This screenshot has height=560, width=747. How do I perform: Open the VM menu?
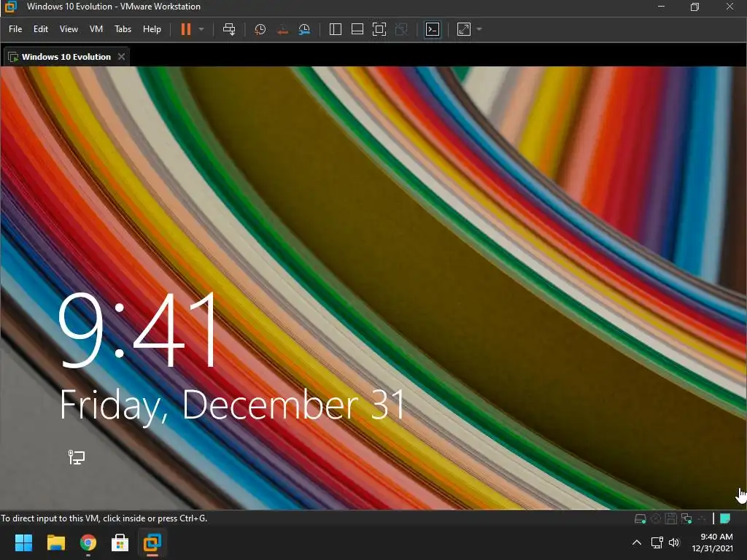point(96,29)
